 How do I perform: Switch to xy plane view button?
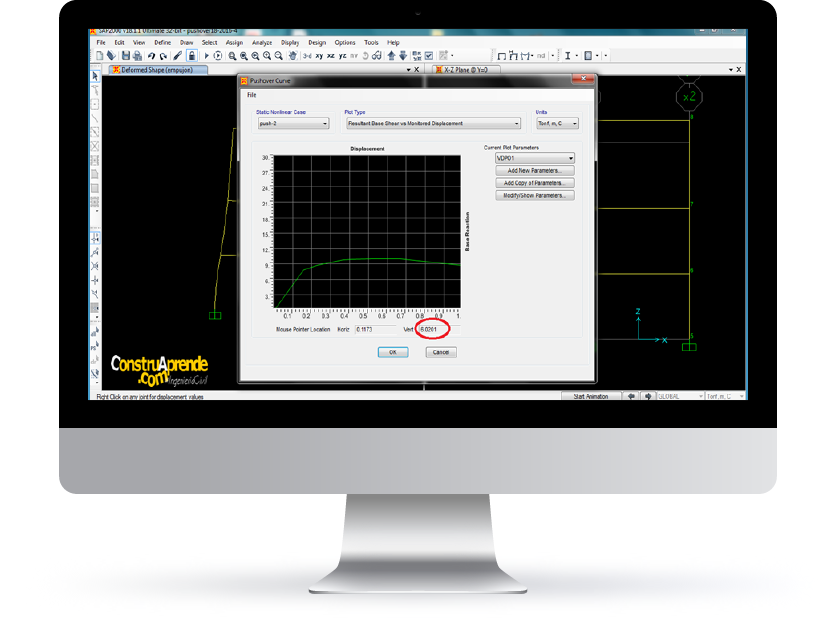(319, 55)
